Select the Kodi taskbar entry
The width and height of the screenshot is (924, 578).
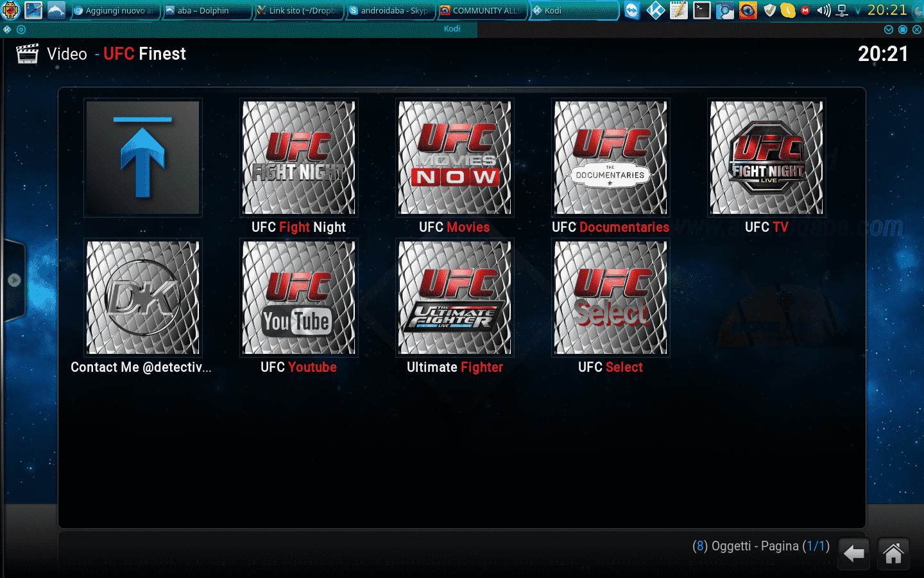[x=574, y=11]
